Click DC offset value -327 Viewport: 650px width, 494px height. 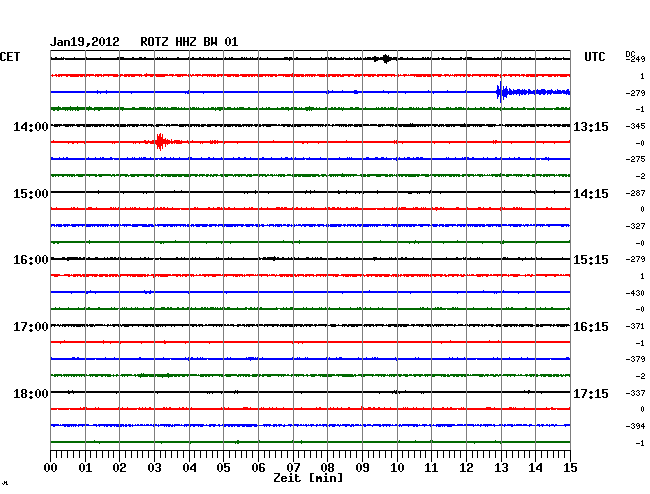tap(635, 226)
